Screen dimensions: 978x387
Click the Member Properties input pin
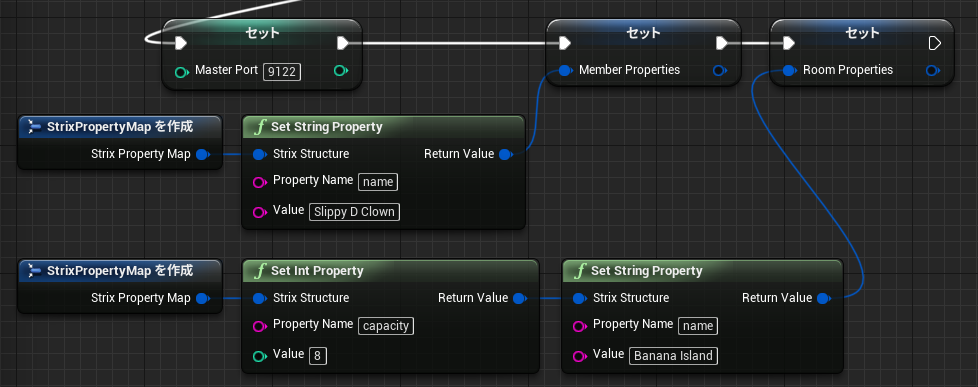tap(565, 71)
